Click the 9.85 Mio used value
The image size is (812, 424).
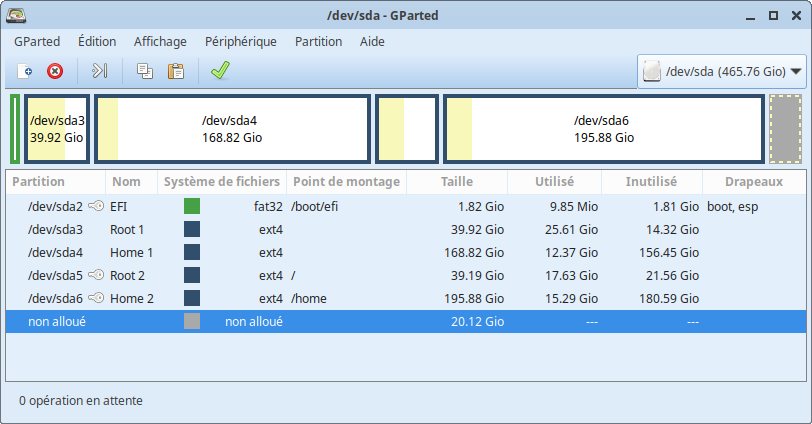[x=574, y=207]
